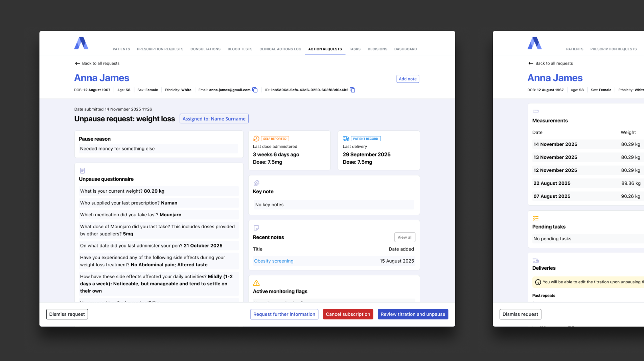Viewport: 644px width, 361px height.
Task: Click the note date 15 August 2025
Action: pos(397,261)
